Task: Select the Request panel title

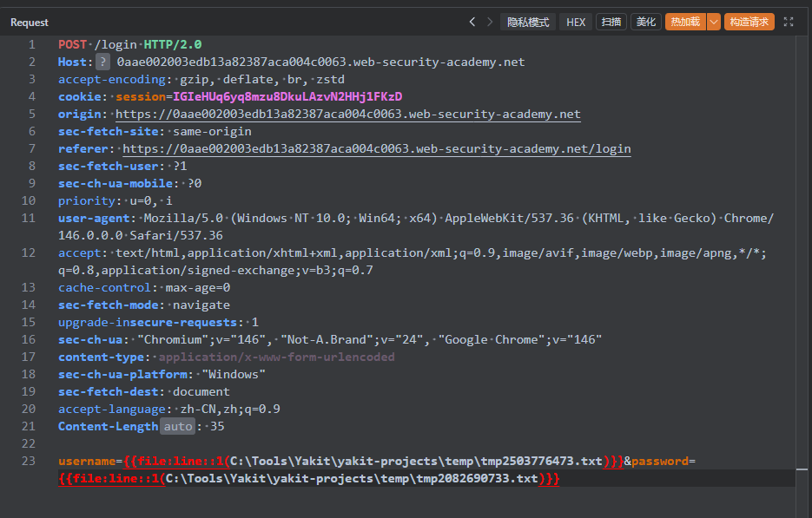Action: (x=30, y=22)
